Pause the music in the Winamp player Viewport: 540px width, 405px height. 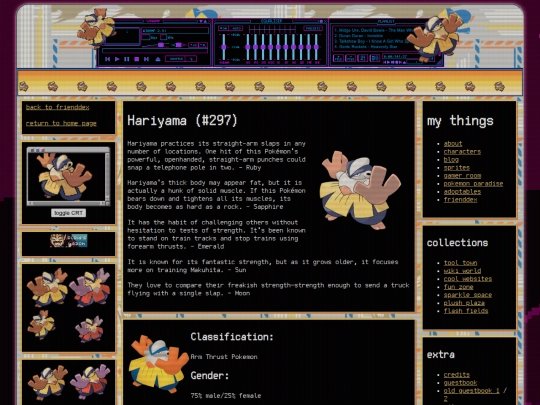tap(127, 59)
